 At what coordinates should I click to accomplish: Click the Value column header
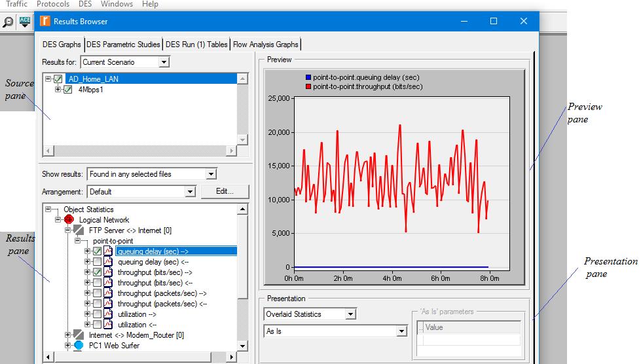click(472, 327)
